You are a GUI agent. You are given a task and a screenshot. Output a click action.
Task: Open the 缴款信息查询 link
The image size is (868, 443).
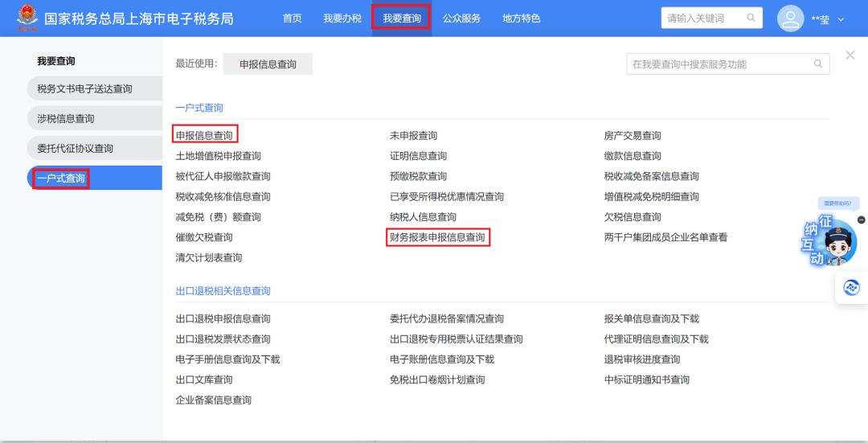click(x=633, y=156)
